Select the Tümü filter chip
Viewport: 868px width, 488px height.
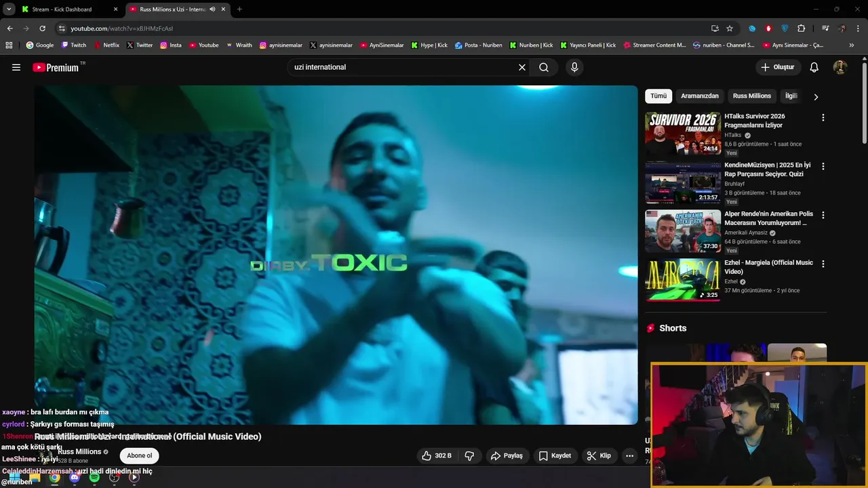pos(658,96)
